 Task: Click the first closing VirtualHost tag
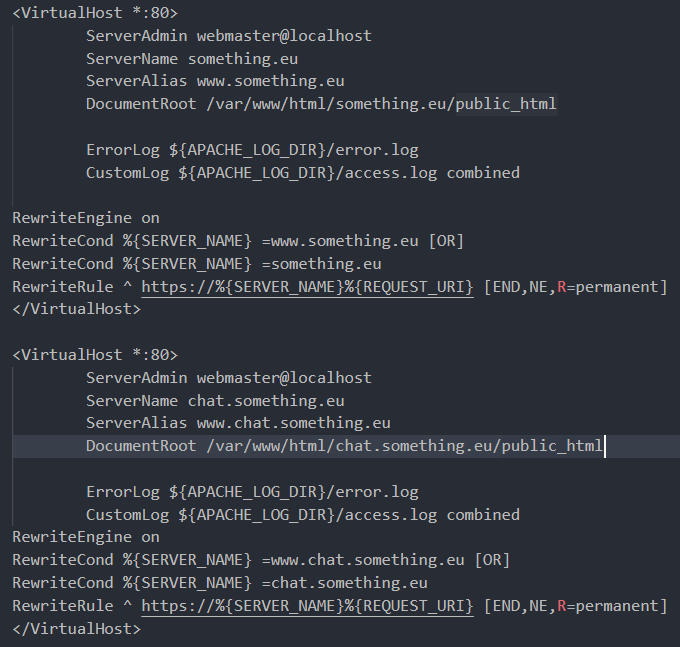click(x=77, y=309)
